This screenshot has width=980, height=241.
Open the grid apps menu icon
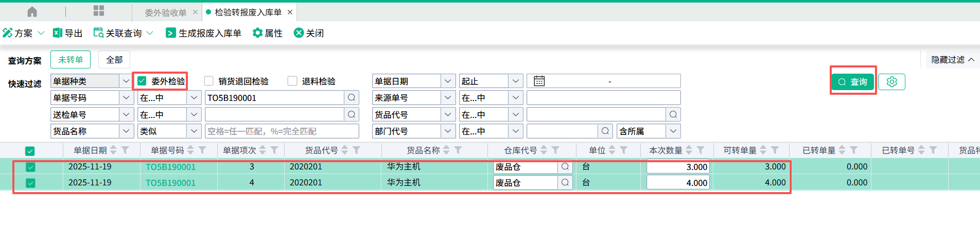coord(99,11)
